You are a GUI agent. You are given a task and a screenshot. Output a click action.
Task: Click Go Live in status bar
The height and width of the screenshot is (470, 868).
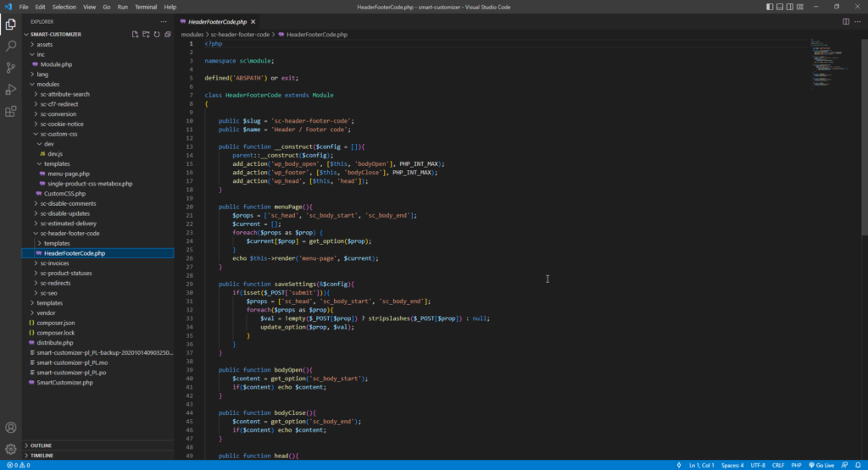click(821, 465)
